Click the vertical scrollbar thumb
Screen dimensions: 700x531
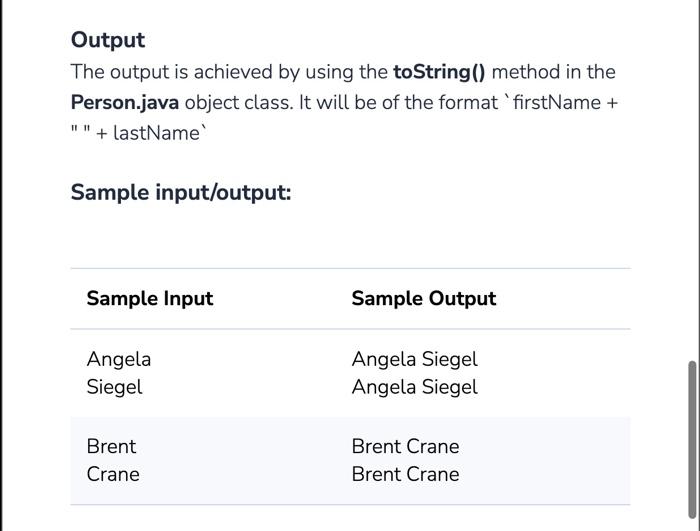point(692,440)
